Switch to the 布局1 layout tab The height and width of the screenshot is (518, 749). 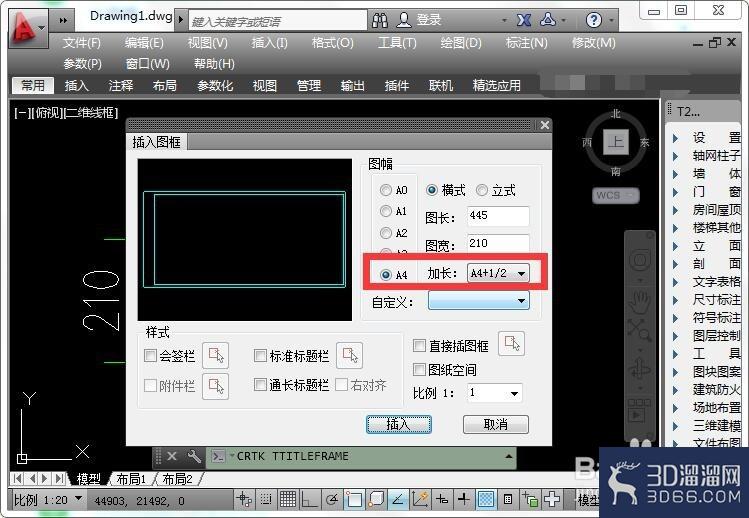tap(131, 479)
